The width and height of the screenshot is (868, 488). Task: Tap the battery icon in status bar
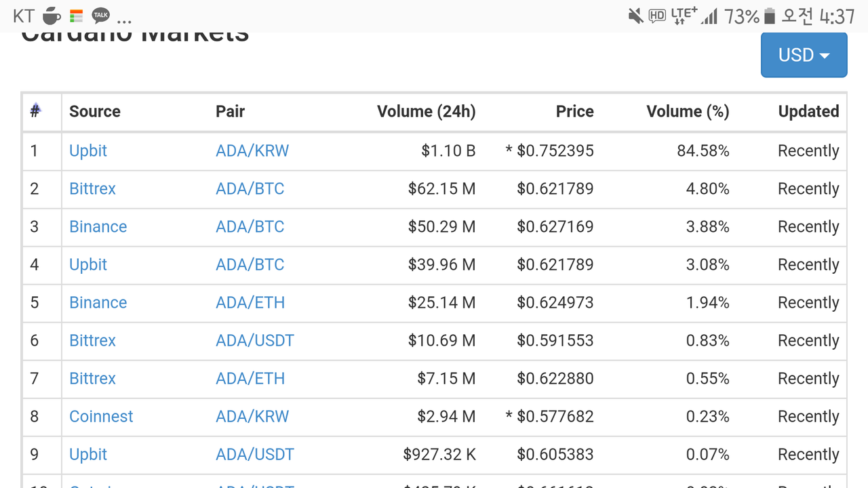click(769, 16)
